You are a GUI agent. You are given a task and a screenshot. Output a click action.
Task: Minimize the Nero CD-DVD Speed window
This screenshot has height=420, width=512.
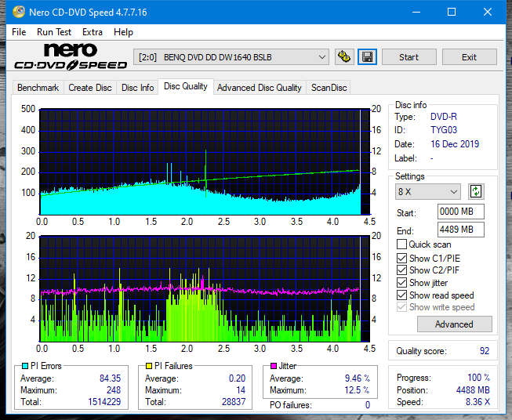pos(416,12)
